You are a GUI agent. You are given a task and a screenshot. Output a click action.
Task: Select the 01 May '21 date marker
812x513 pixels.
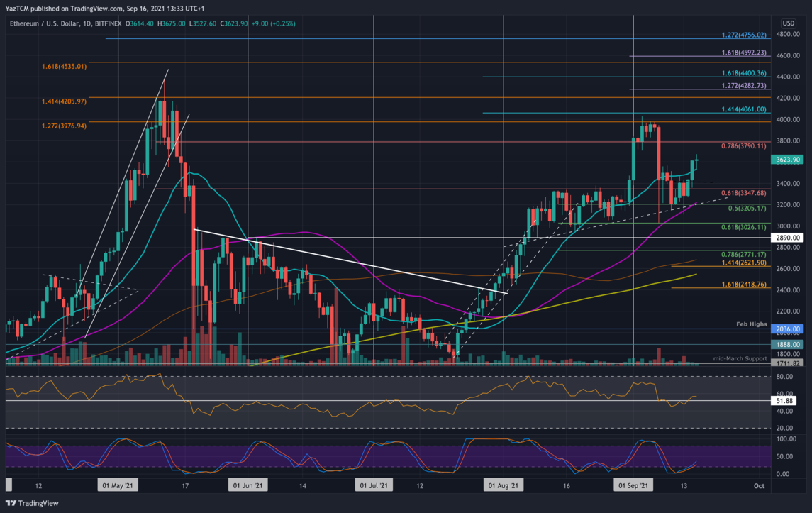coord(119,486)
